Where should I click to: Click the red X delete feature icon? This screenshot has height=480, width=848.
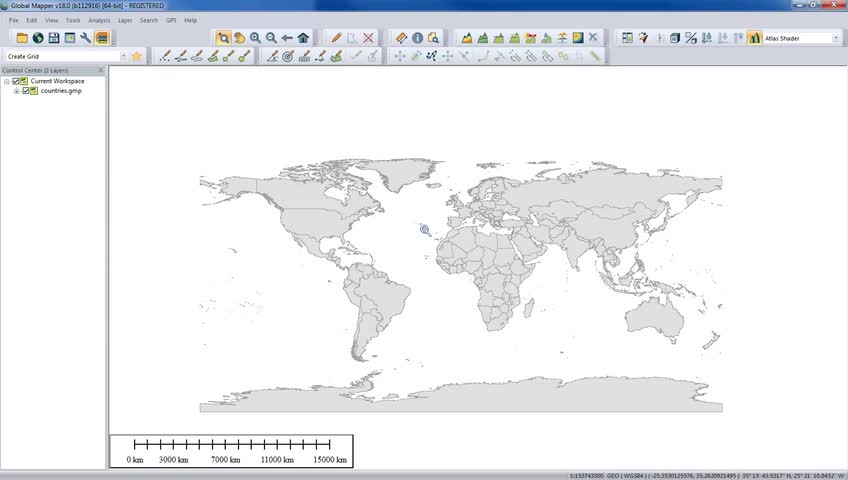coord(368,38)
